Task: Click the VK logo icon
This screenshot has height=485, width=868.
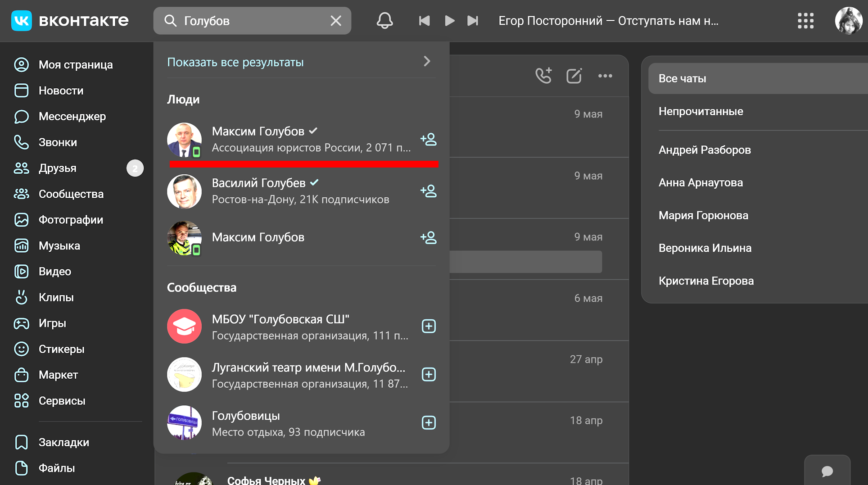Action: (x=21, y=21)
